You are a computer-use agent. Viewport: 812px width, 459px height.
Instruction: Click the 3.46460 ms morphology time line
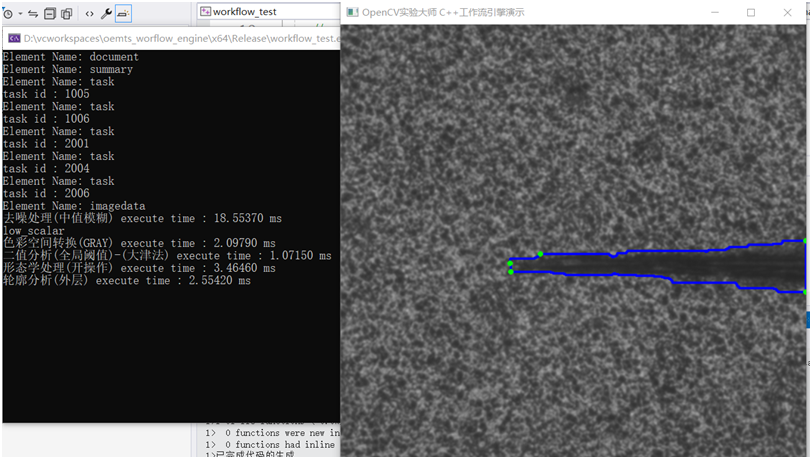(x=139, y=268)
